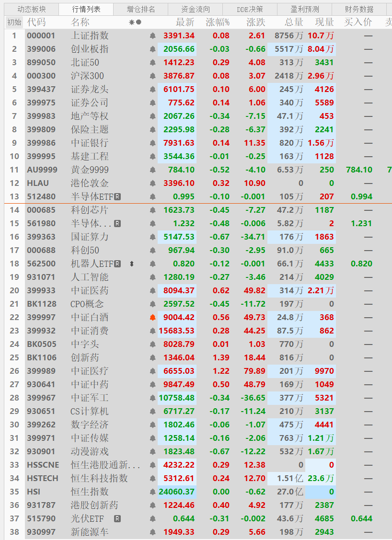Open the DDE决策 tab
Image resolution: width=392 pixels, height=540 pixels.
[250, 9]
